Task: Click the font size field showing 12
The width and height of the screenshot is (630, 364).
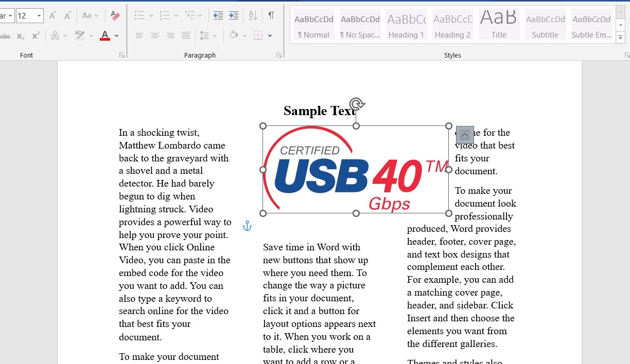Action: point(26,16)
